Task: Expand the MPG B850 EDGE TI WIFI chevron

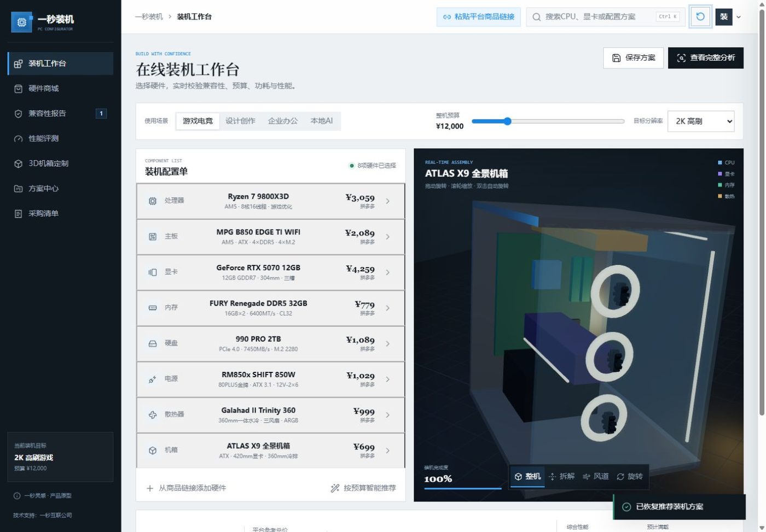Action: [387, 237]
